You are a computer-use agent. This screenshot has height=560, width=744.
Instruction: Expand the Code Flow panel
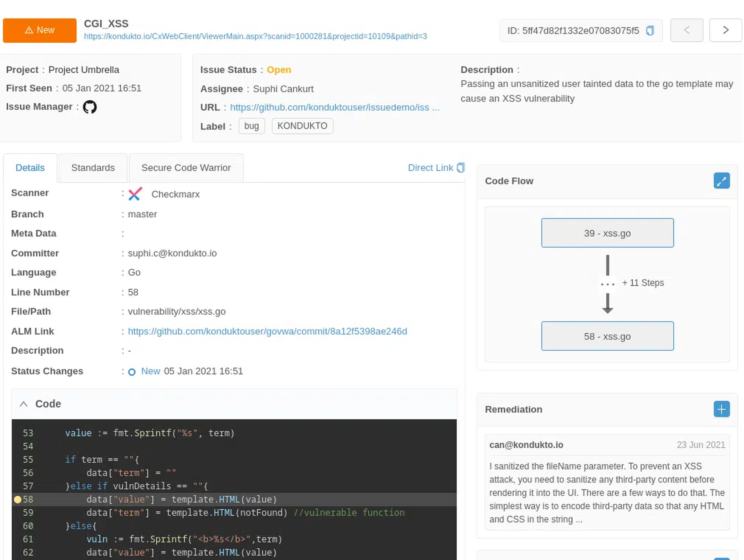pyautogui.click(x=721, y=181)
